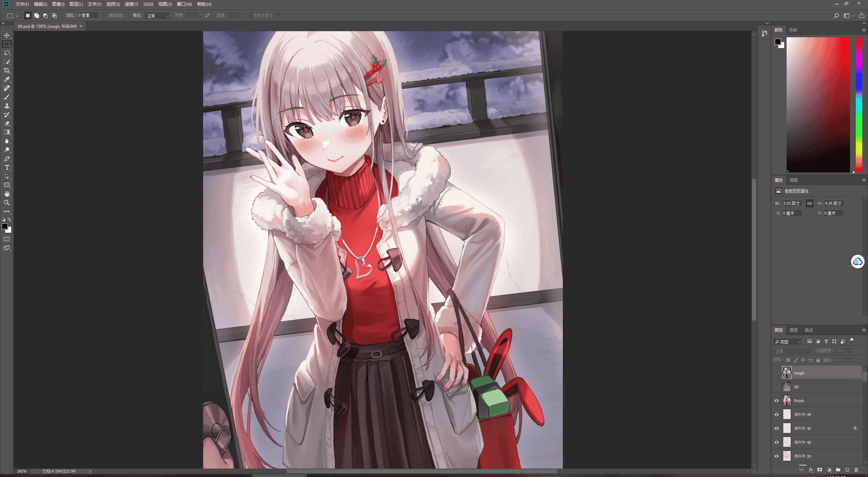This screenshot has width=868, height=477.
Task: Click the blue cloud floating icon
Action: point(857,262)
